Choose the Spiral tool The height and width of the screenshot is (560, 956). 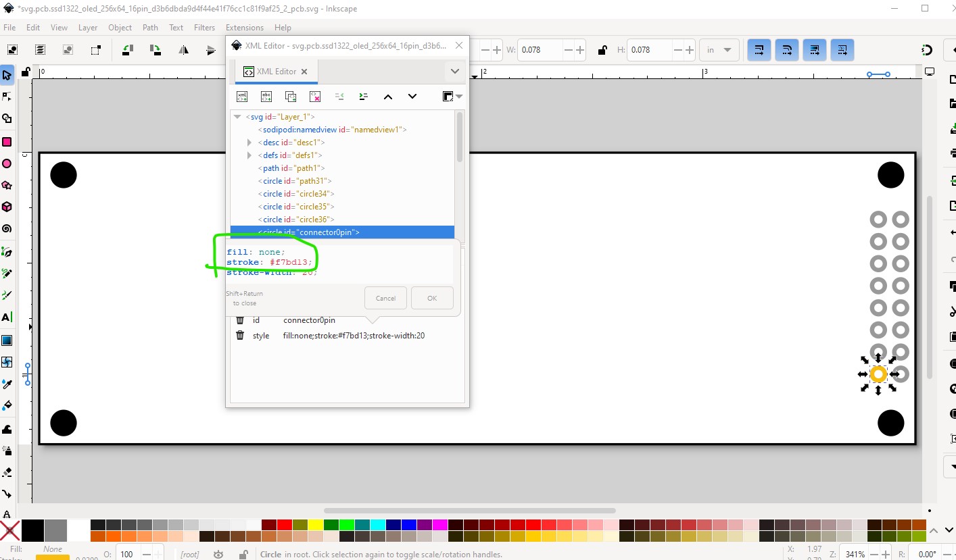pyautogui.click(x=7, y=229)
